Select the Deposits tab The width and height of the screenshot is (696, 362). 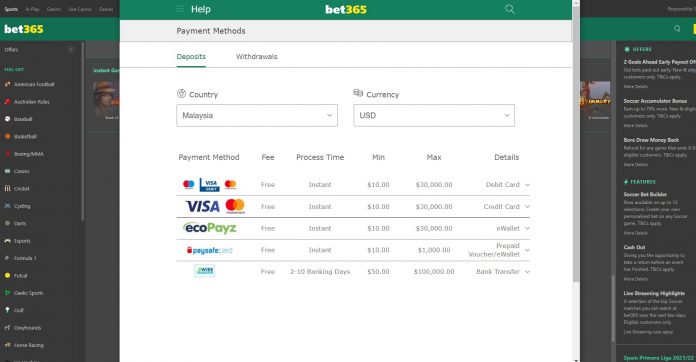click(x=191, y=57)
